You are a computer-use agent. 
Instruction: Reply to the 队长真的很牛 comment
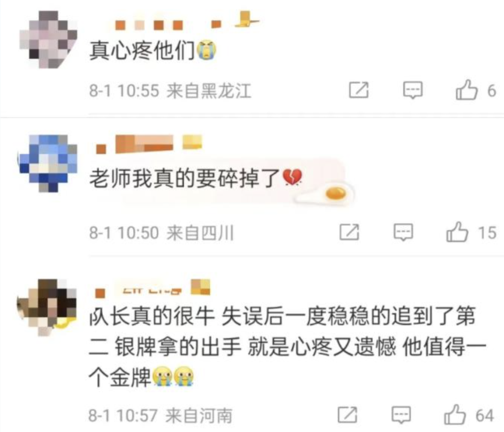point(401,415)
